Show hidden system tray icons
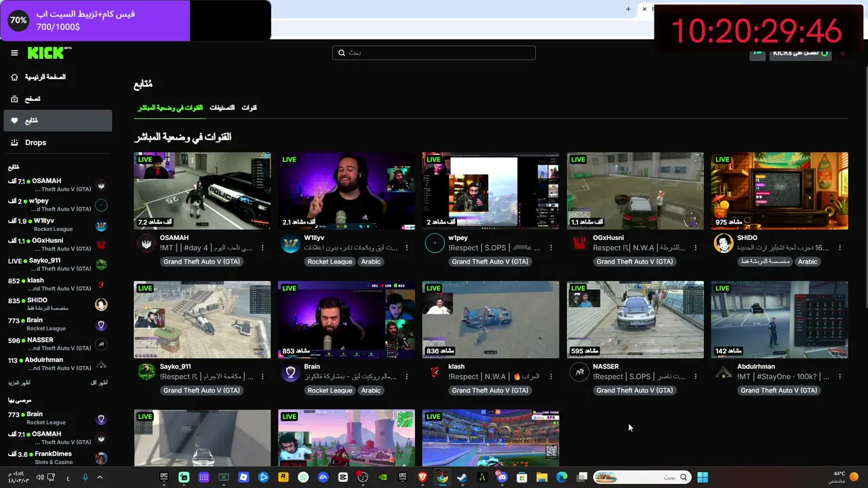The height and width of the screenshot is (488, 868). coord(100,477)
